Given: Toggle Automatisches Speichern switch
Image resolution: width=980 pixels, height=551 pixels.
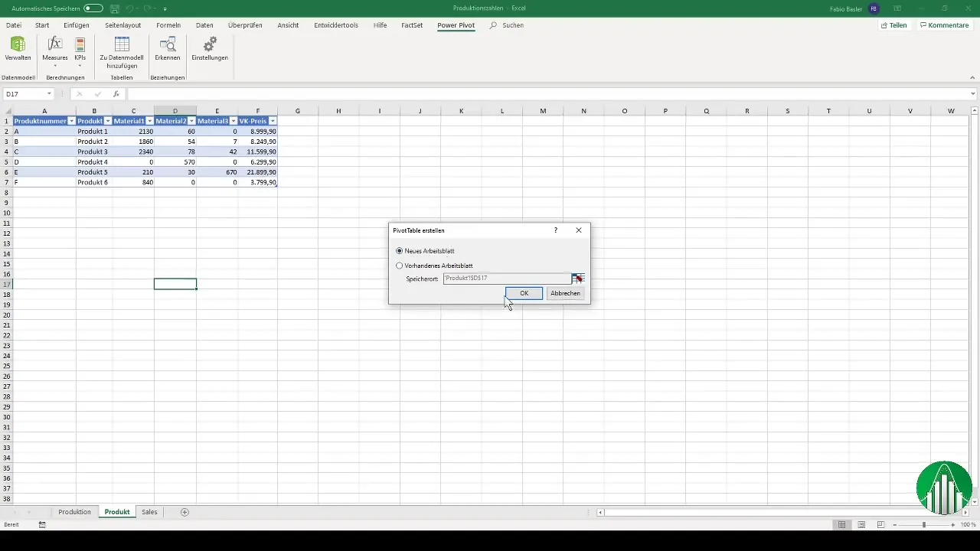Looking at the screenshot, I should point(93,8).
